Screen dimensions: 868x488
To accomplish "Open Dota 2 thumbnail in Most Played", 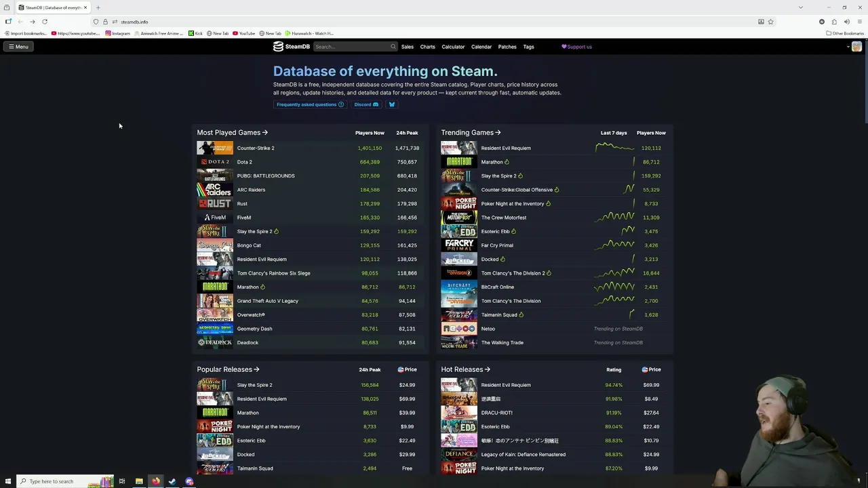I will coord(214,162).
